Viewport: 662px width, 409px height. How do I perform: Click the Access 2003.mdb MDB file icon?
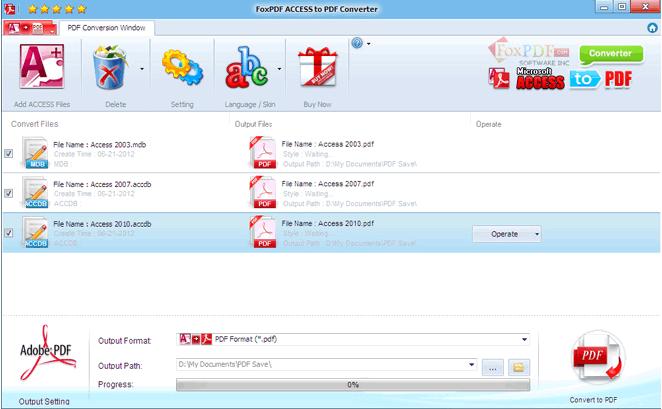point(35,153)
